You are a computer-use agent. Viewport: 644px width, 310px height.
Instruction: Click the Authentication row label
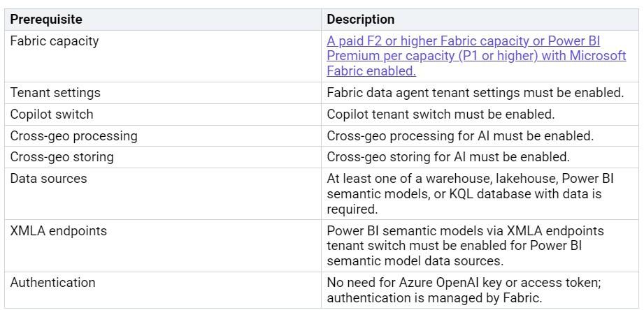pyautogui.click(x=52, y=283)
